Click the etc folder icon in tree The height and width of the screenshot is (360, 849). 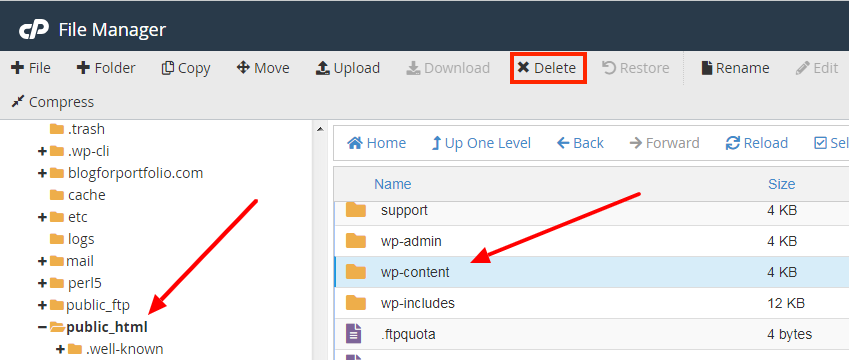(57, 217)
